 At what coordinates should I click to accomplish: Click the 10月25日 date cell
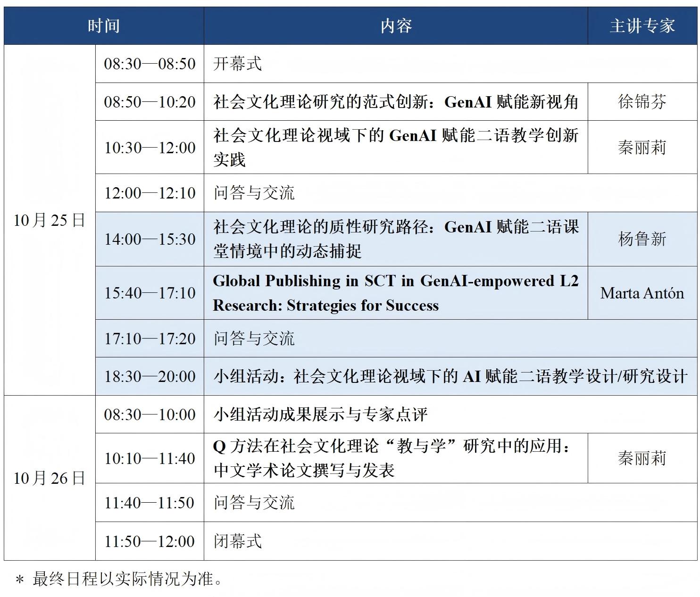pyautogui.click(x=50, y=220)
